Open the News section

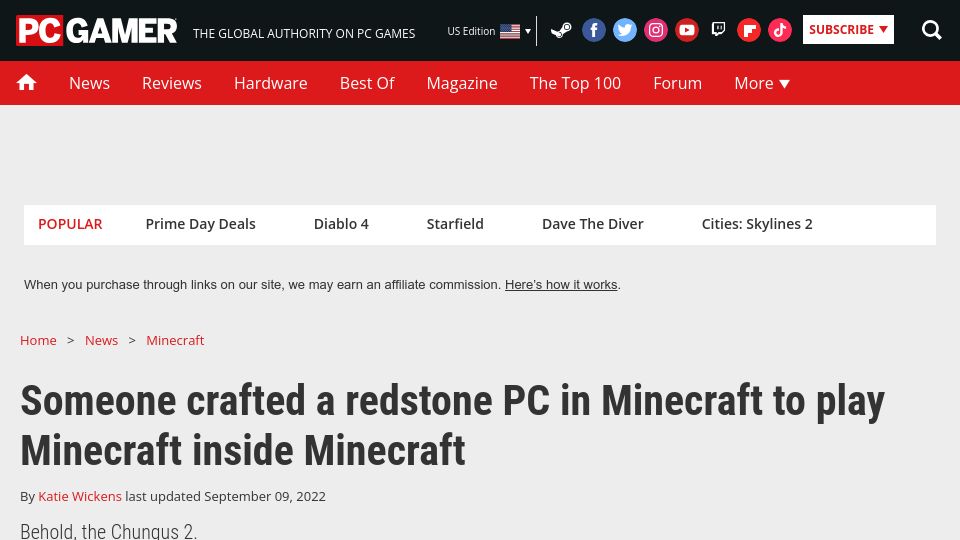[x=89, y=83]
